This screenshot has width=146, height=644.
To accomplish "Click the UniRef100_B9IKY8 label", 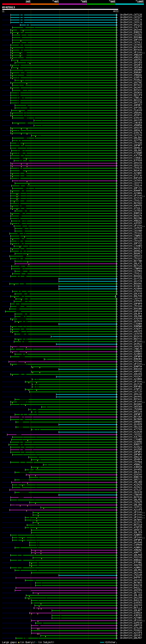I will [x=131, y=337].
